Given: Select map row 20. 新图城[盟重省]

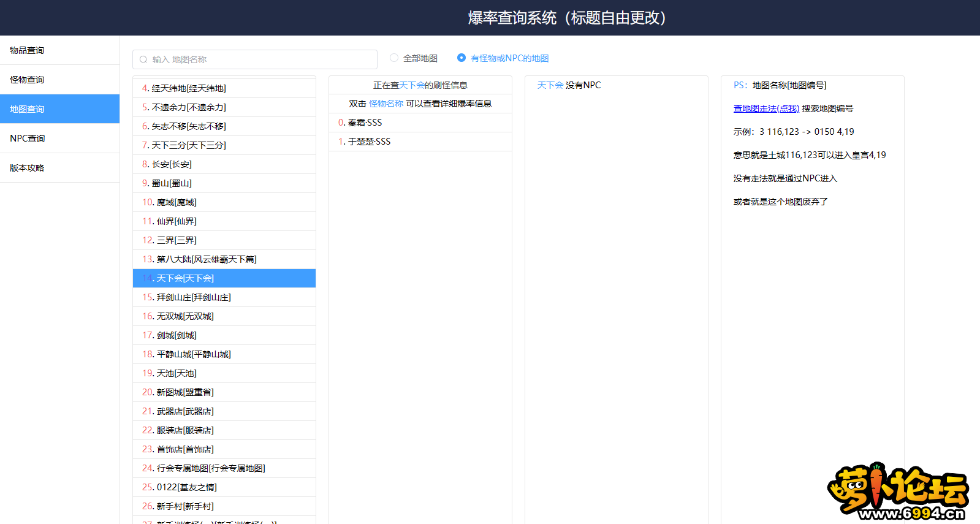Looking at the screenshot, I should pyautogui.click(x=224, y=392).
